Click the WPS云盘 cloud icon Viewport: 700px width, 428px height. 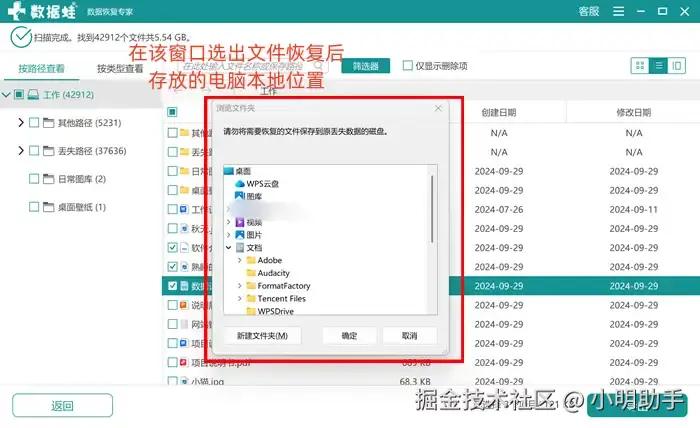240,183
